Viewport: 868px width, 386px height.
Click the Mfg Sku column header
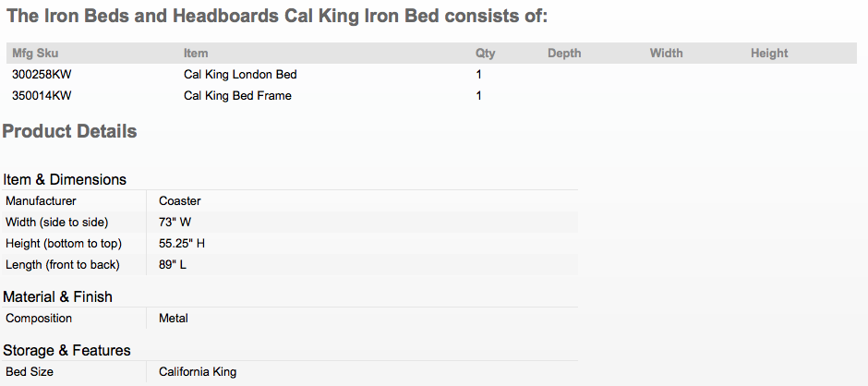point(35,54)
